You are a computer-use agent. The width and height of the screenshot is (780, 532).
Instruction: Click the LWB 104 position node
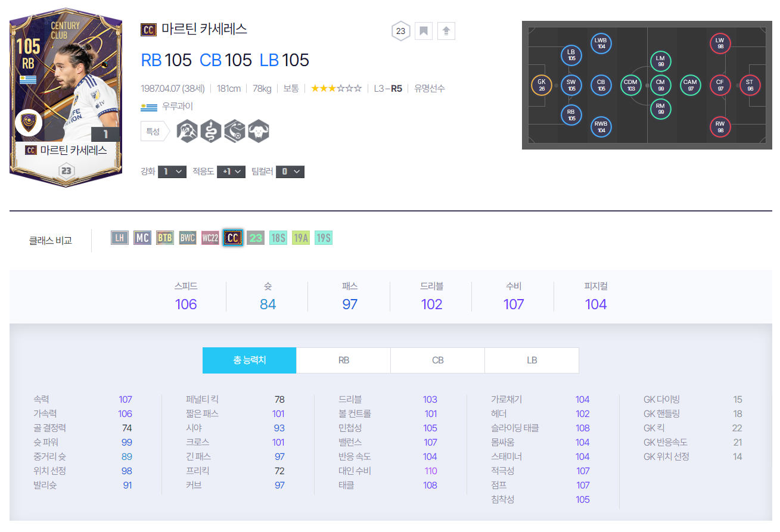tap(601, 43)
